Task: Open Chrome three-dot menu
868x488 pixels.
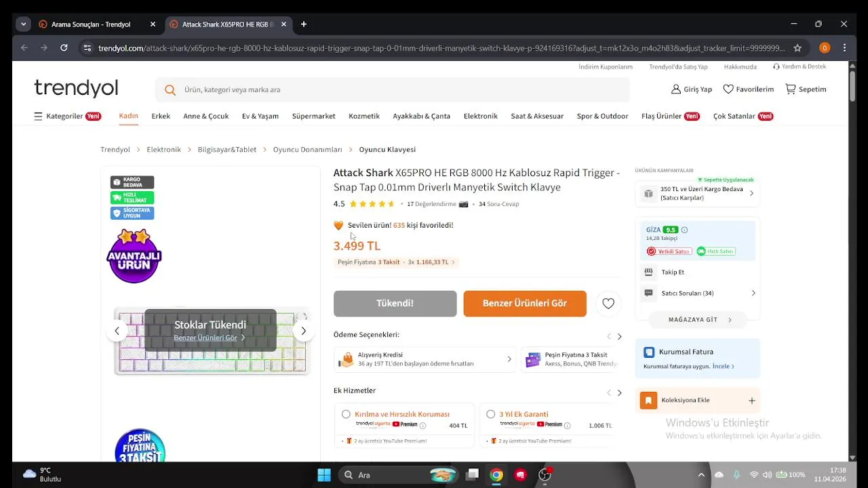Action: coord(844,48)
